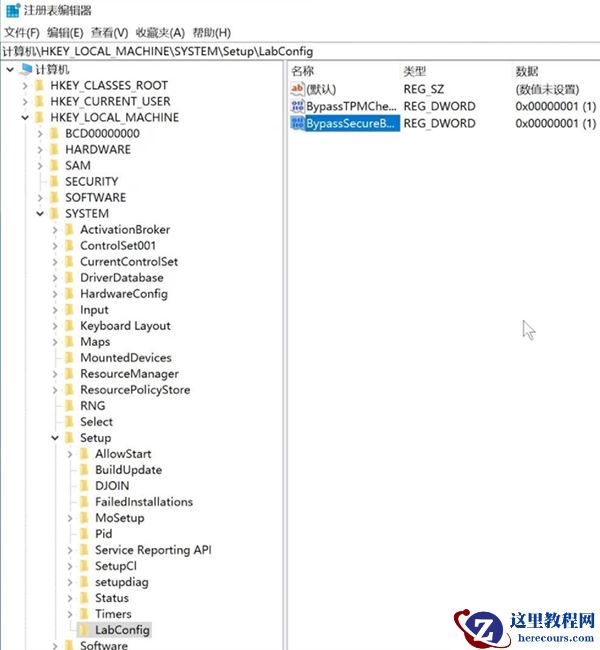Viewport: 600px width, 650px height.
Task: Expand the HARDWARE key arrow
Action: click(40, 150)
